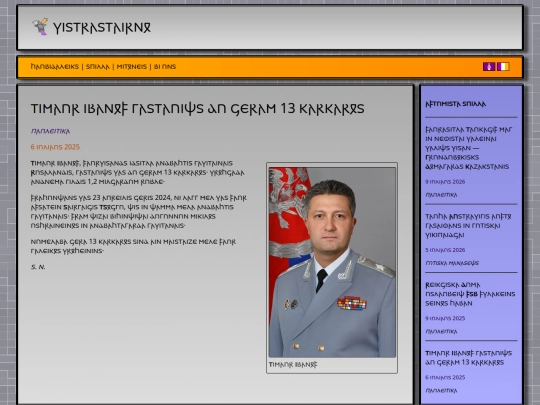
Task: Click the bird logo icon in the header
Action: coord(40,27)
